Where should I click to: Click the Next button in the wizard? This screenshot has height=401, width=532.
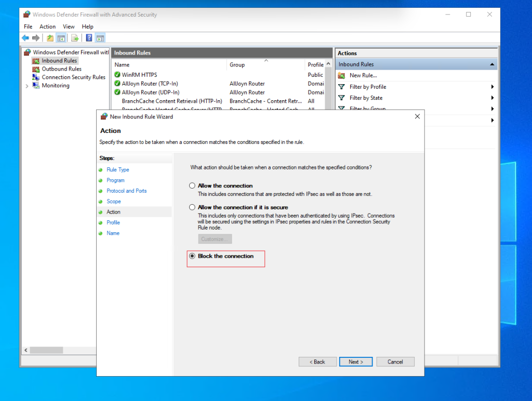point(356,362)
